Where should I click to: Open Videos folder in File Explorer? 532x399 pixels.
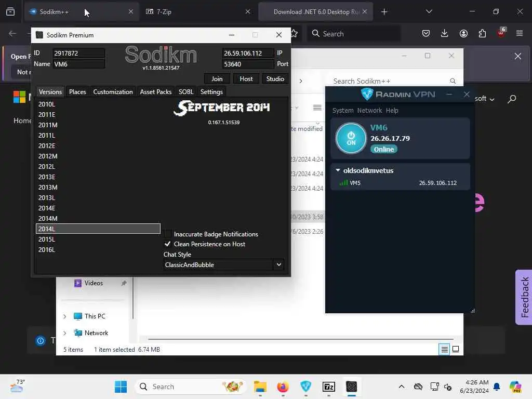(94, 283)
